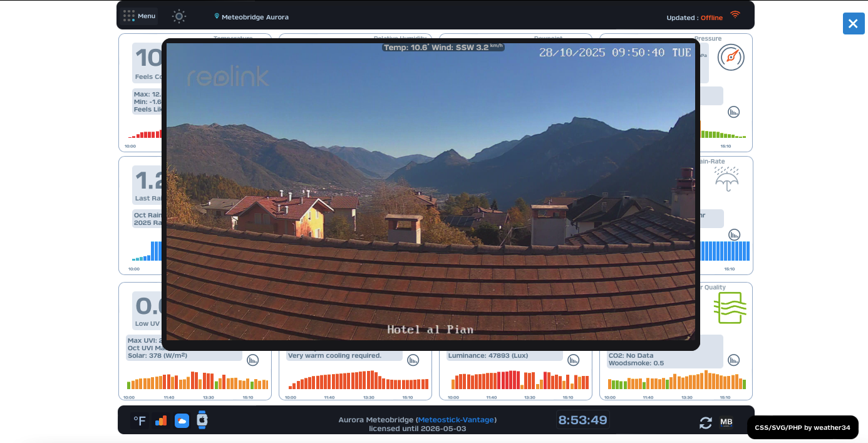This screenshot has width=868, height=443.
Task: Open the UV Solar panel chart icon
Action: tap(252, 360)
